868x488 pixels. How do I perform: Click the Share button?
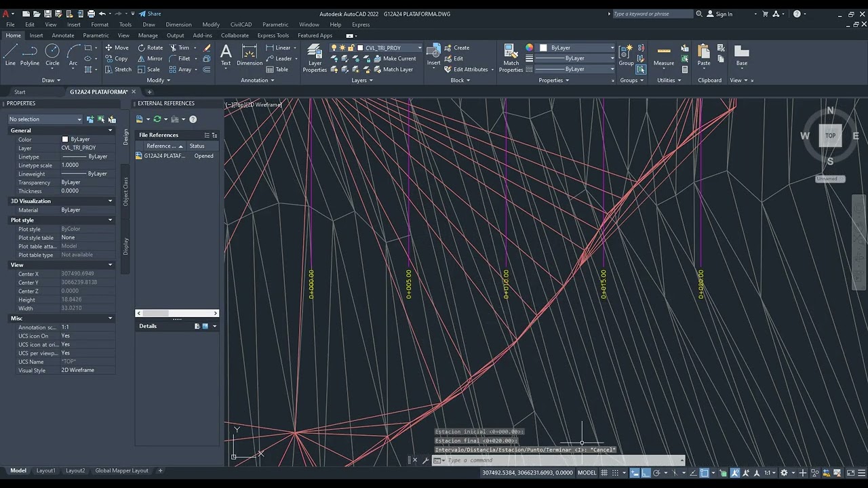150,14
